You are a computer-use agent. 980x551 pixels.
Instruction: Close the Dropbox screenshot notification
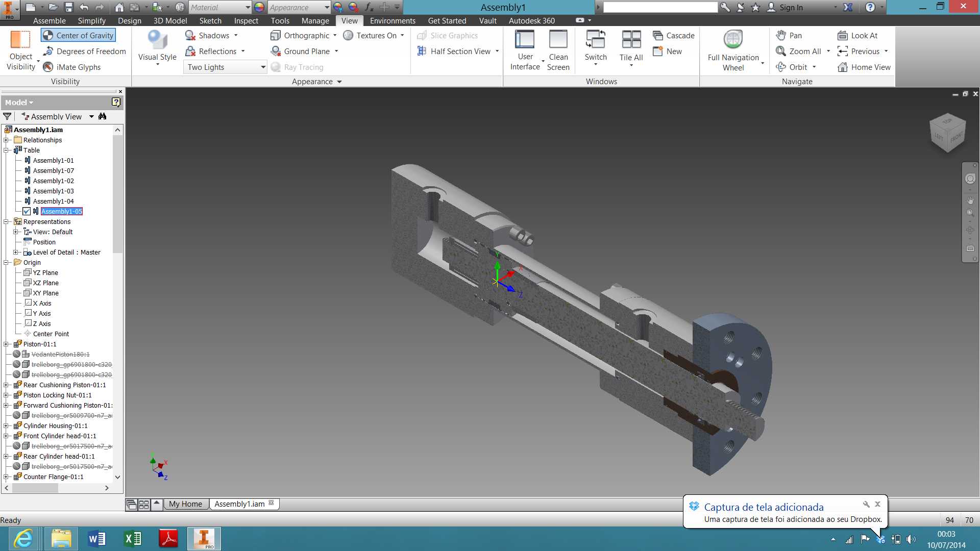click(x=877, y=504)
